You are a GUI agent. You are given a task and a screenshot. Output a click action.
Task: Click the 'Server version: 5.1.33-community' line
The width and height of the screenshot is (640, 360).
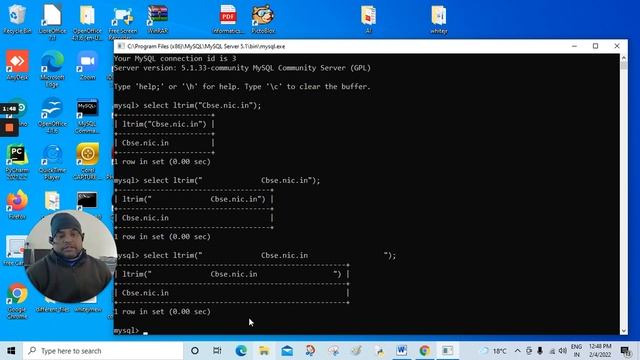242,68
